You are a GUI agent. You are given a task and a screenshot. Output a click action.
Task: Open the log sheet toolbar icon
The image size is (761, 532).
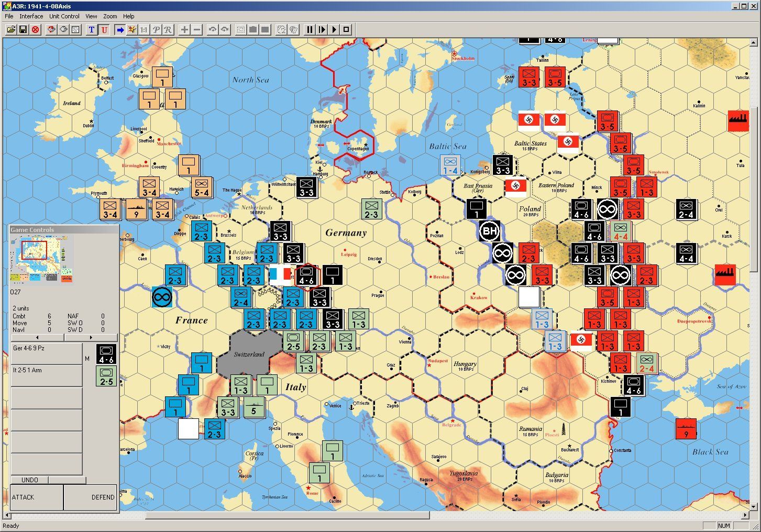tap(75, 30)
